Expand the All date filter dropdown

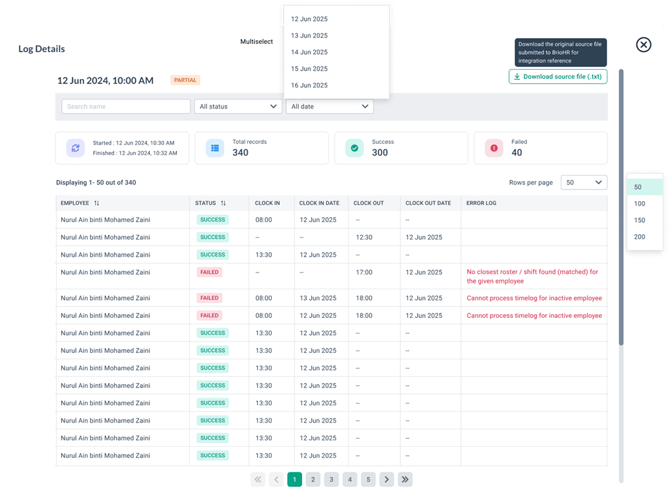(329, 106)
